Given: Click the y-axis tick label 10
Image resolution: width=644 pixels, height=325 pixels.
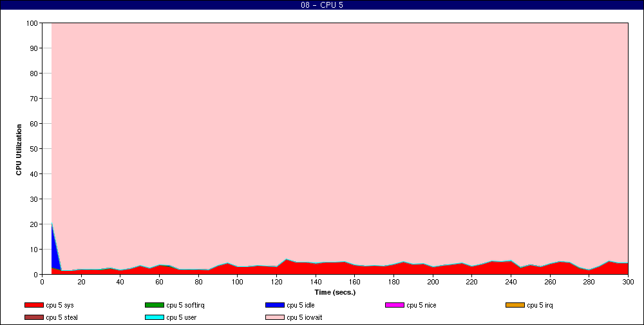Looking at the screenshot, I should click(x=34, y=250).
